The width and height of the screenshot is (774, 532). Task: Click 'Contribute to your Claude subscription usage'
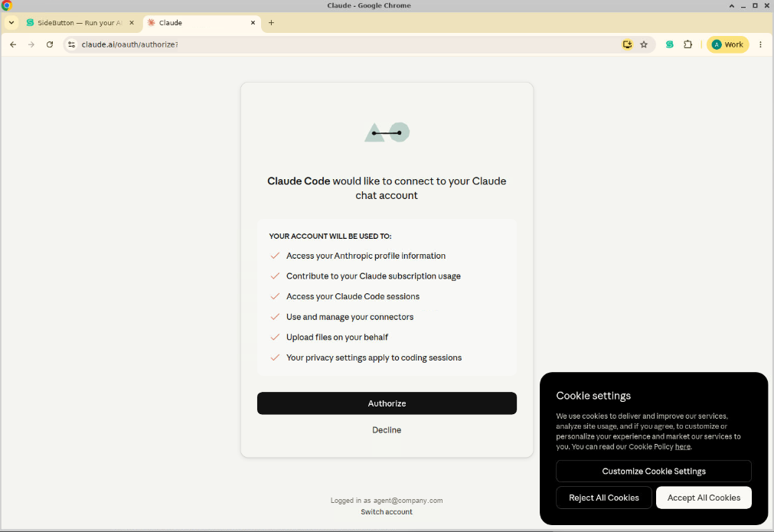click(373, 276)
